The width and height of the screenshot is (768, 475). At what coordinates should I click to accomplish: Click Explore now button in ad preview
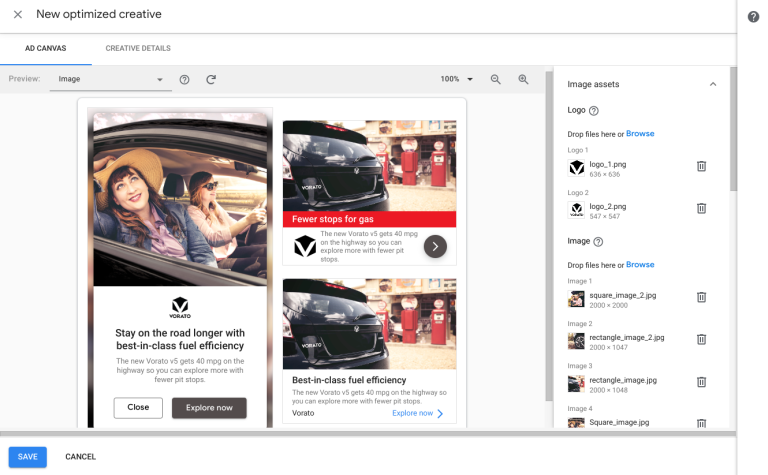coord(209,408)
